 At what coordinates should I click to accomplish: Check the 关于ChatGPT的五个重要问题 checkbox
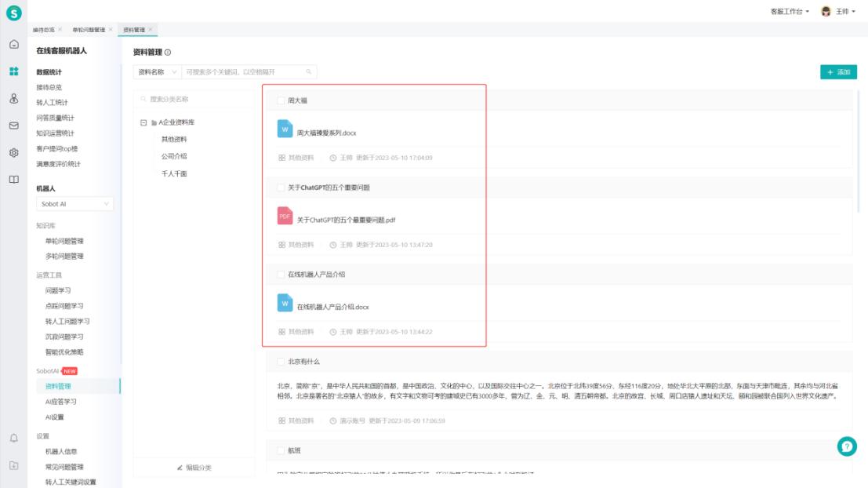coord(281,188)
